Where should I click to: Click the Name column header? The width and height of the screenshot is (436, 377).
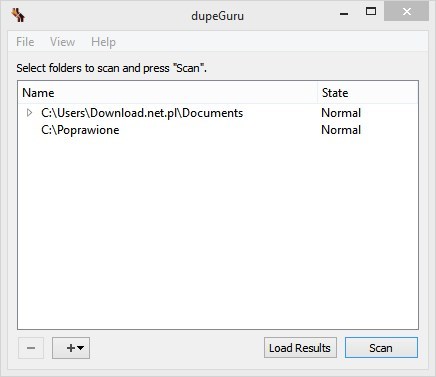[167, 93]
